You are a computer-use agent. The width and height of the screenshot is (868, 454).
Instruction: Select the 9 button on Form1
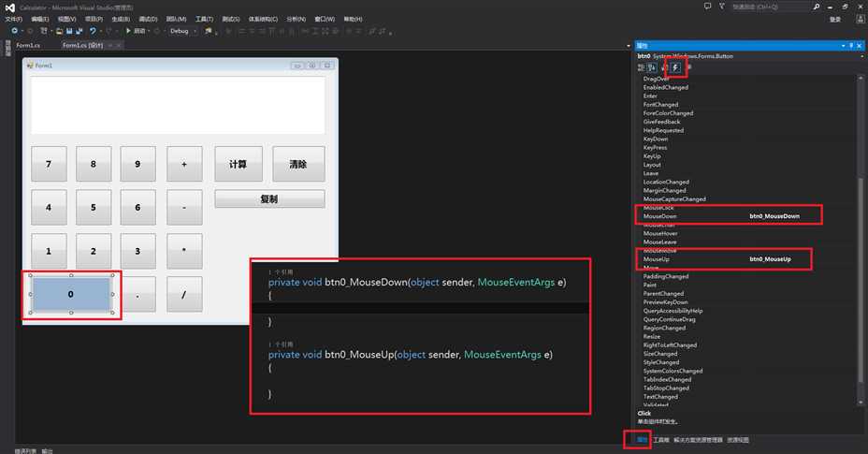(x=137, y=164)
